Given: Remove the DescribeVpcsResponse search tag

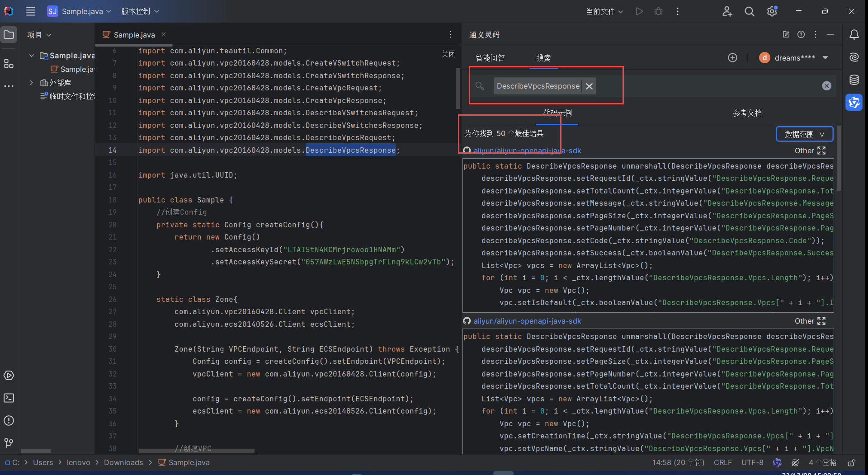Looking at the screenshot, I should [x=590, y=86].
